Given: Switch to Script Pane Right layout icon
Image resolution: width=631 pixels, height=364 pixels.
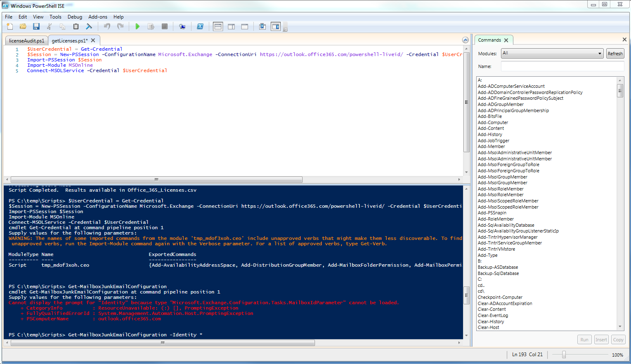Looking at the screenshot, I should click(x=231, y=26).
